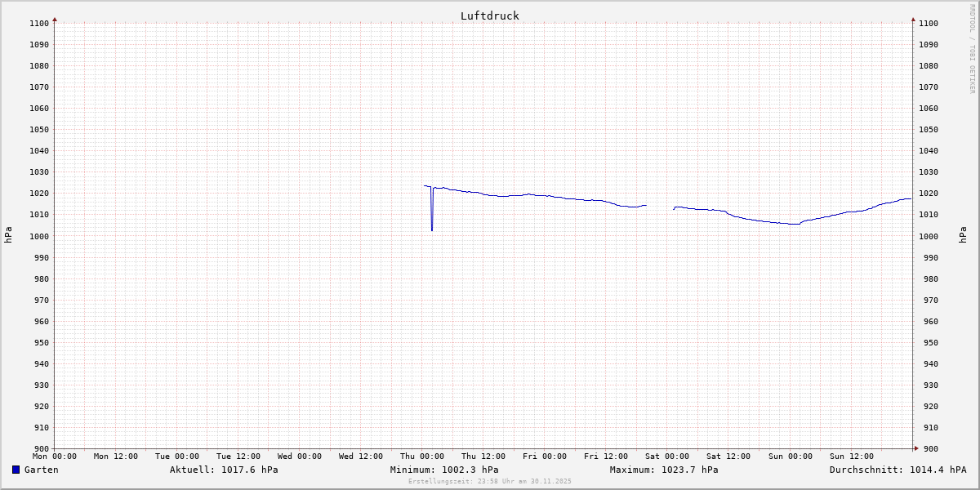Viewport: 980px width, 490px height.
Task: Select the Garten legend label
Action: point(41,470)
